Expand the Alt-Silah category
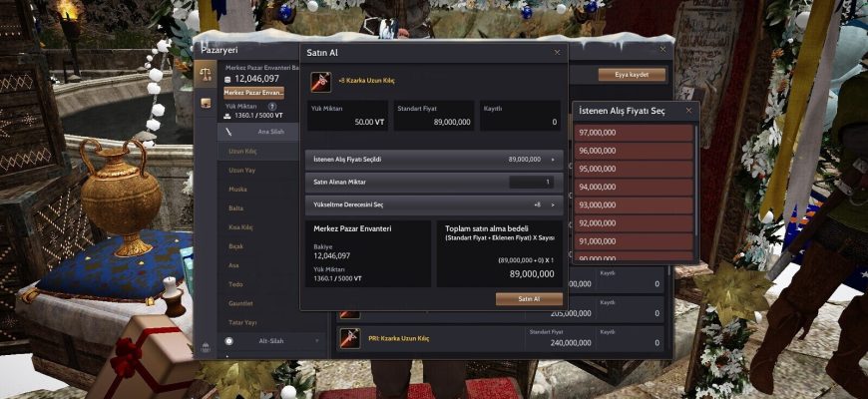Image resolution: width=868 pixels, height=399 pixels. pyautogui.click(x=271, y=341)
